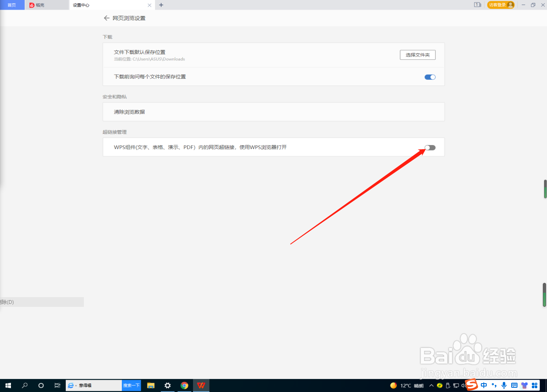Select the 设置中心 tab
This screenshot has width=547, height=392.
(81, 5)
